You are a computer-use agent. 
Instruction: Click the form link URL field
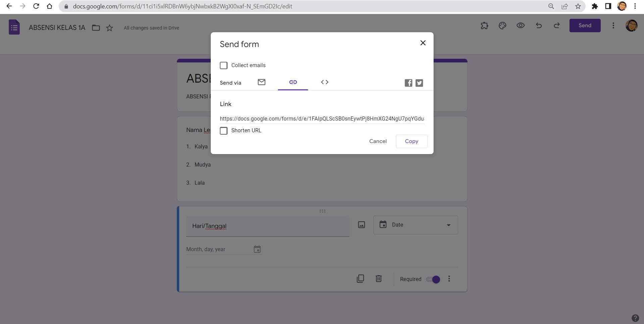(322, 119)
